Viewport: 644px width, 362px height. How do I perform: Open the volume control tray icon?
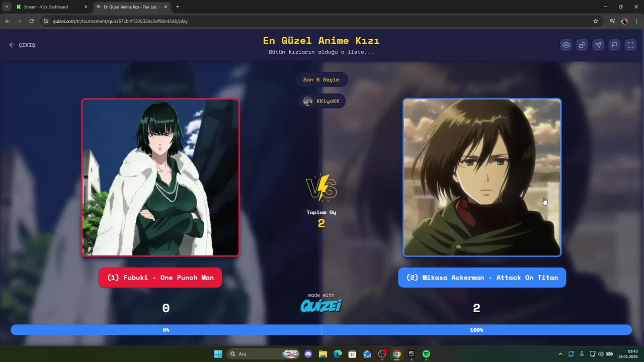point(601,354)
